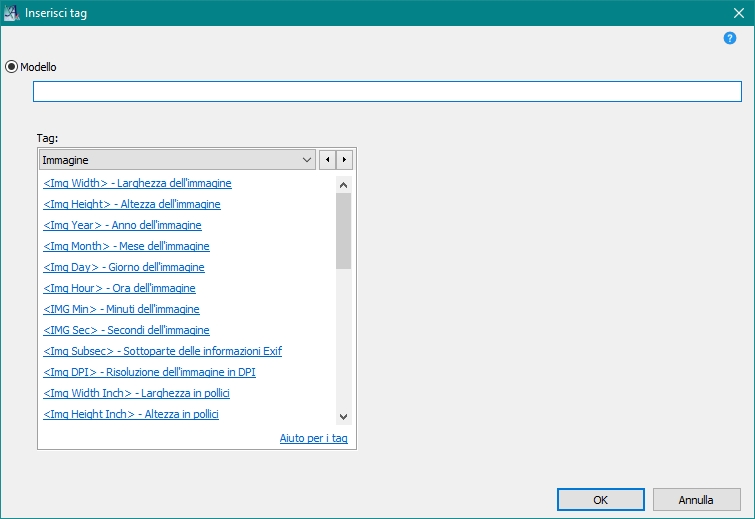The image size is (755, 519).
Task: Click the tag list scroll down arrow
Action: coord(343,416)
